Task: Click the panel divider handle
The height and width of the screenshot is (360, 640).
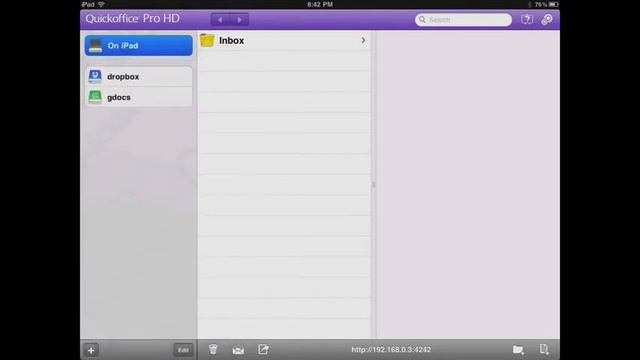Action: click(373, 185)
